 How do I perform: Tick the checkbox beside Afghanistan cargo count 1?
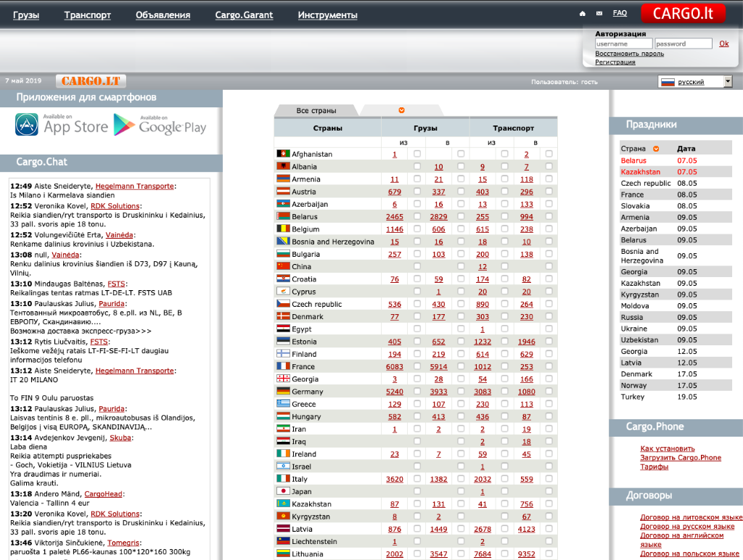(x=417, y=154)
